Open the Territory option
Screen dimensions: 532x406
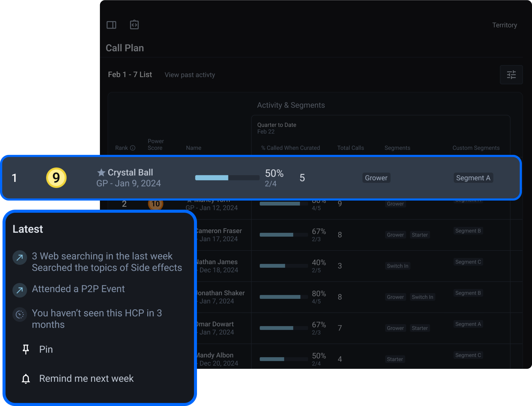click(x=504, y=25)
